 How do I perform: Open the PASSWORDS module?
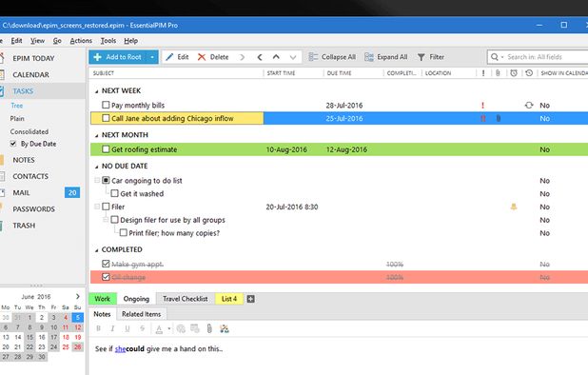pyautogui.click(x=33, y=209)
